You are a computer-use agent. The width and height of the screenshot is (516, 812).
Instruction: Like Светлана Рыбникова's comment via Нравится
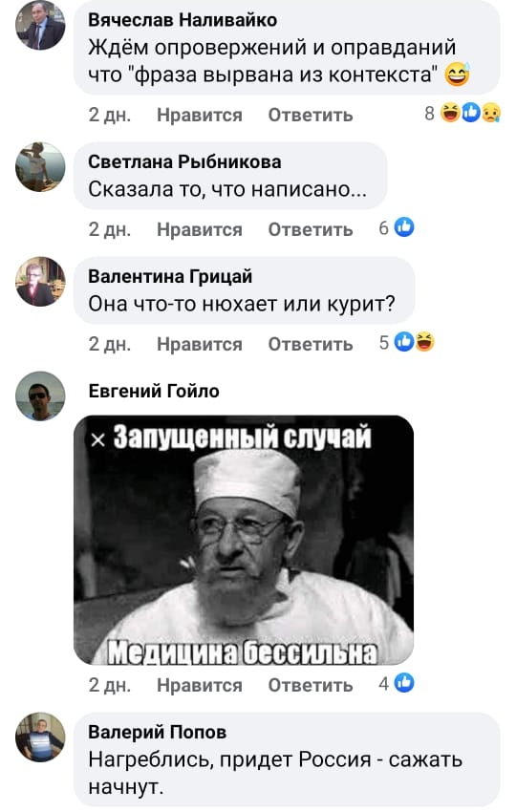click(200, 229)
